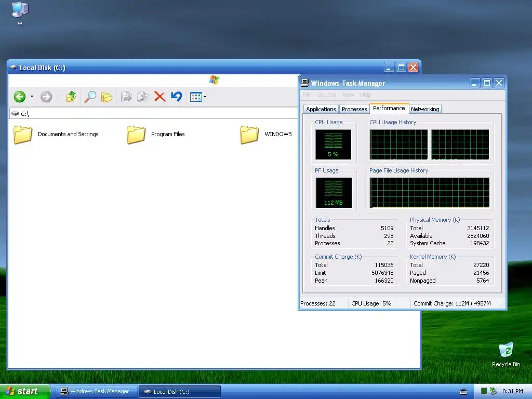Open the File menu in Task Manager
Viewport: 532px width, 399px height.
point(307,95)
